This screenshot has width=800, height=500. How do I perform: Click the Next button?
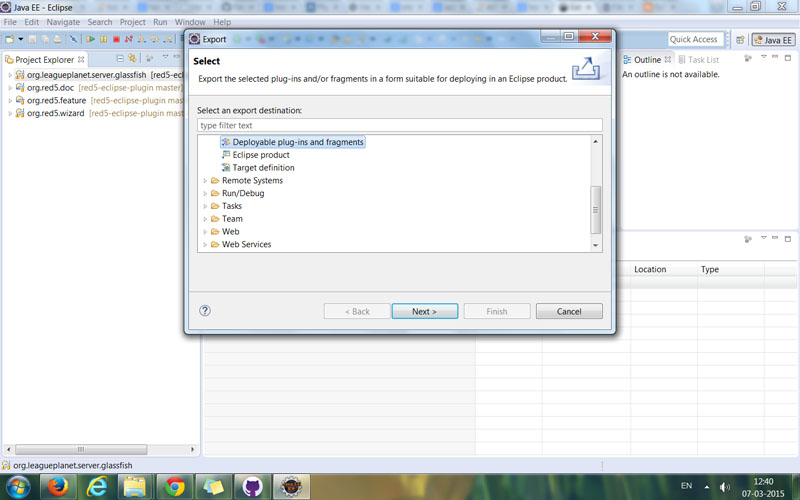coord(425,311)
